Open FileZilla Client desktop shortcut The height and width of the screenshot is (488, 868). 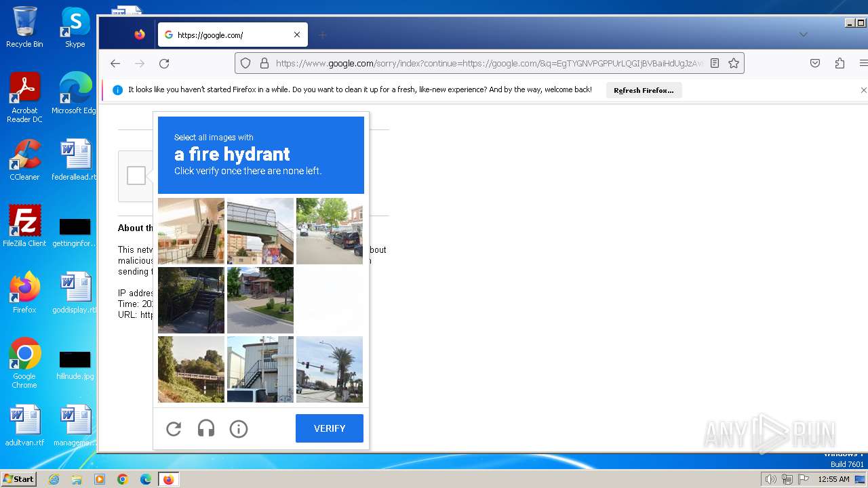click(24, 226)
